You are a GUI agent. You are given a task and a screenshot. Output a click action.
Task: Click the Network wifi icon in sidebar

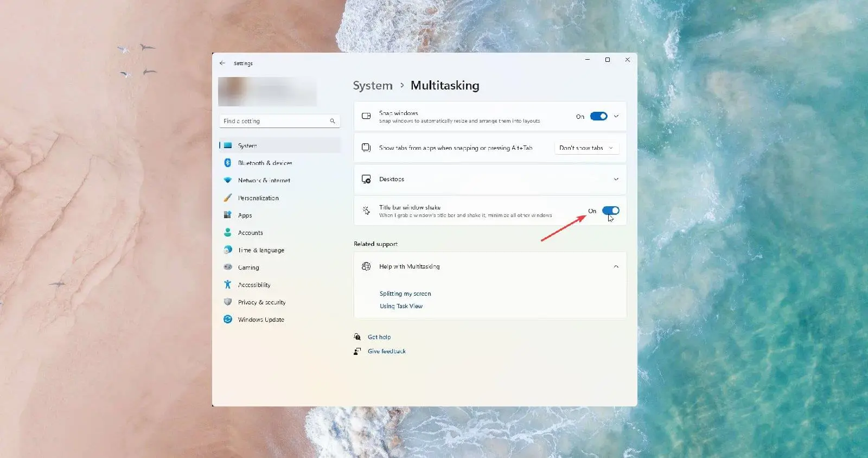(228, 180)
